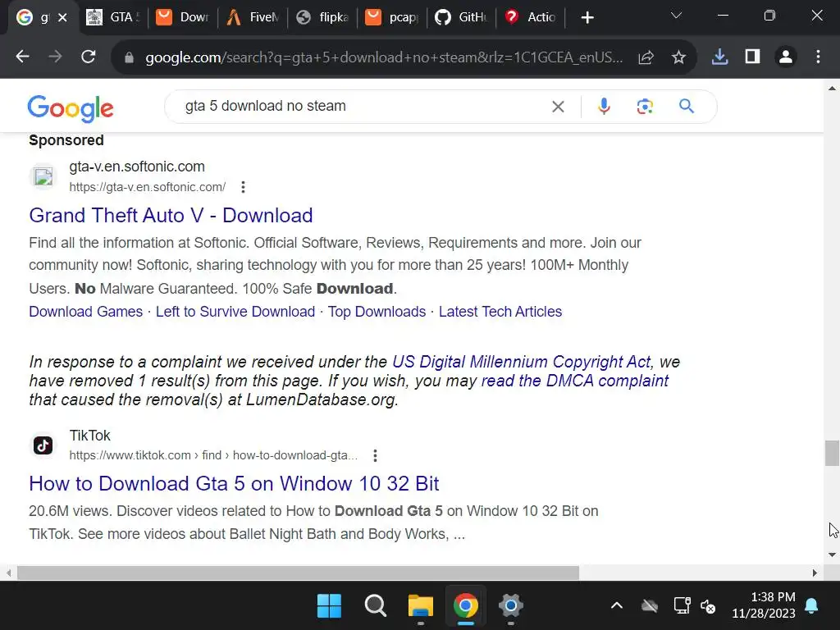This screenshot has height=630, width=840.
Task: Click the muted volume tray icon
Action: coord(708,606)
